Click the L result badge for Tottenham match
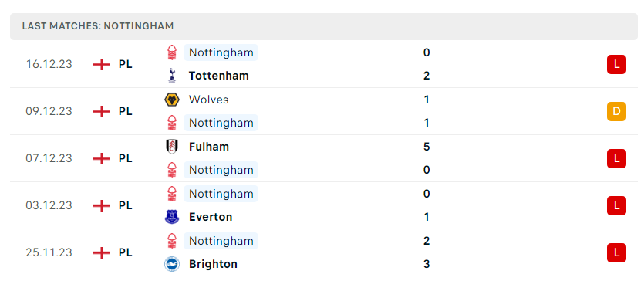Screen dimensions: 644x281 616,65
